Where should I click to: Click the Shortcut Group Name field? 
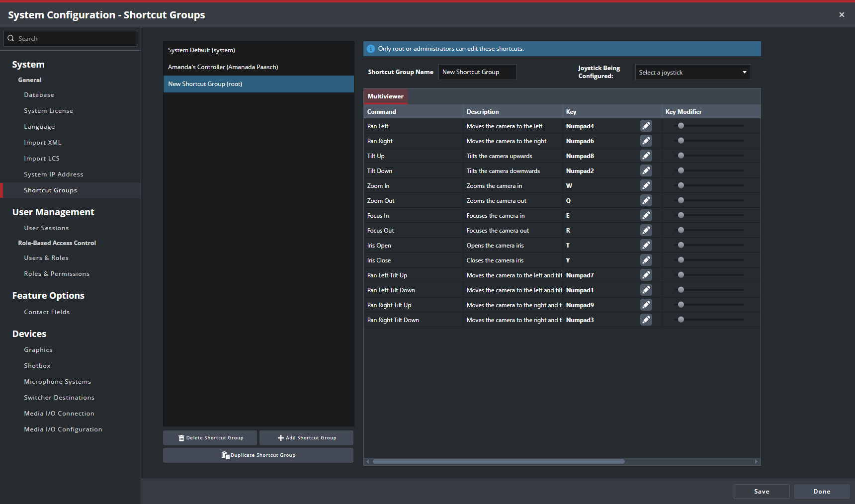[x=477, y=72]
